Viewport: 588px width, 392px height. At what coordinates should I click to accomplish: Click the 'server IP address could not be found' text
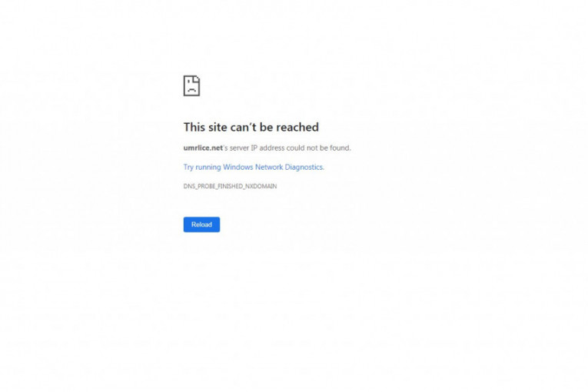[x=291, y=148]
